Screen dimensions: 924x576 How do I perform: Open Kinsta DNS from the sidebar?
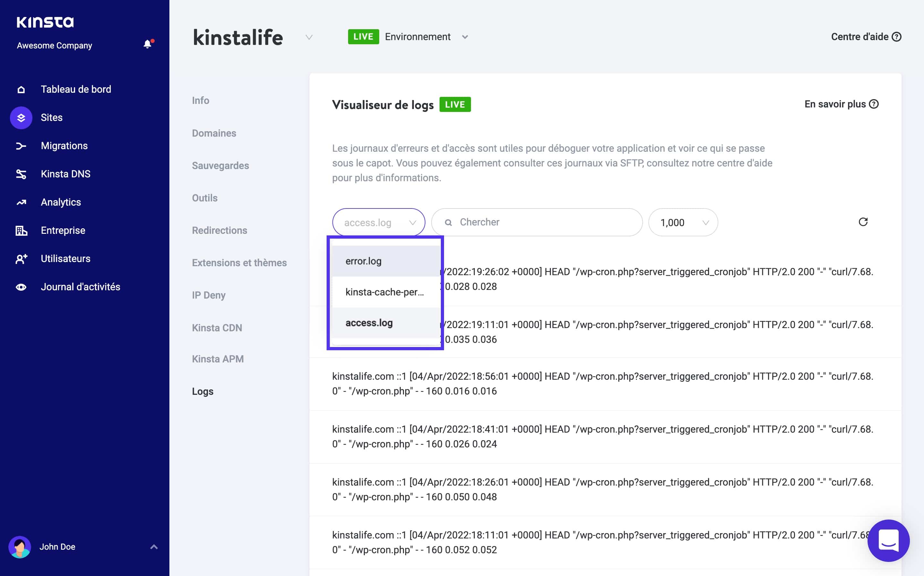point(65,174)
